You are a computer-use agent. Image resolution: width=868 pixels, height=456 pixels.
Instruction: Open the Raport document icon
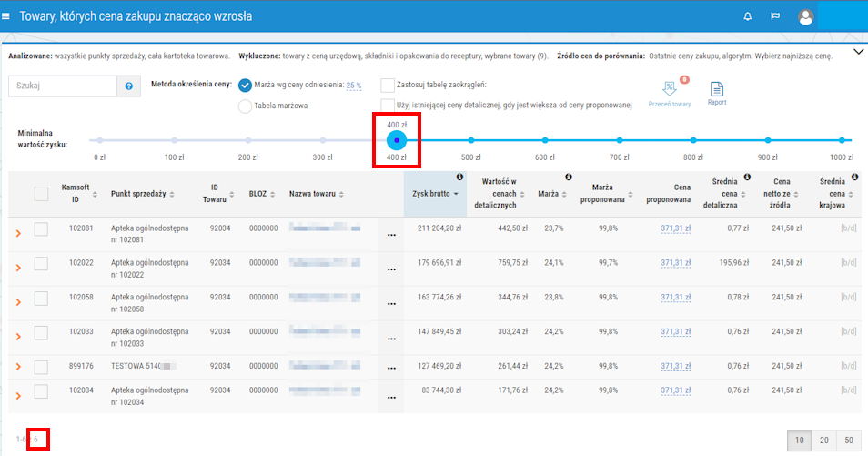point(716,89)
